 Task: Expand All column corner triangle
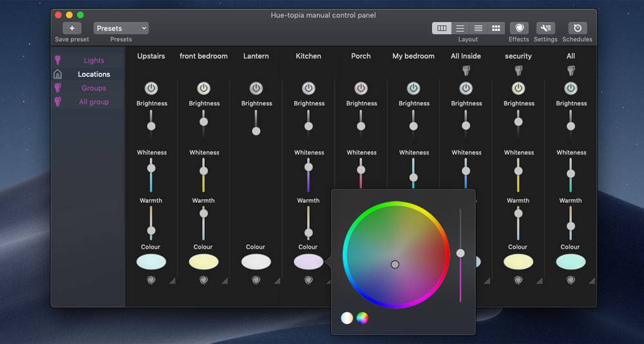click(592, 281)
